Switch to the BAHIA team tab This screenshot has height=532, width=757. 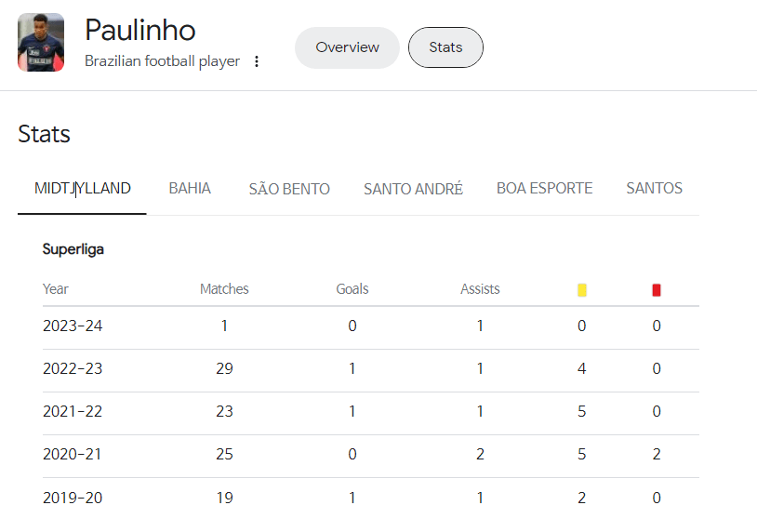pos(190,188)
